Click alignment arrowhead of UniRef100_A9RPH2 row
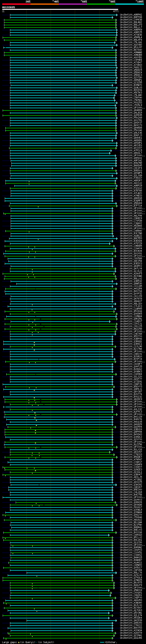 click(117, 15)
